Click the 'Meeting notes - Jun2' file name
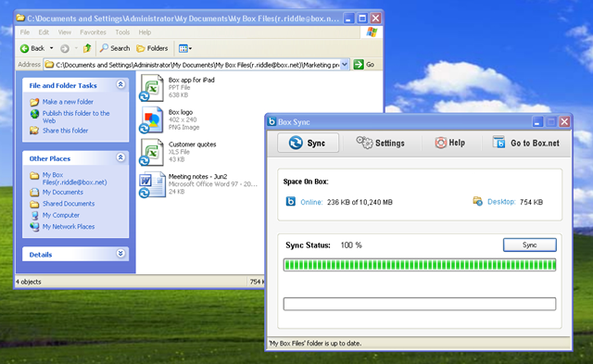Image resolution: width=593 pixels, height=364 pixels. point(197,176)
